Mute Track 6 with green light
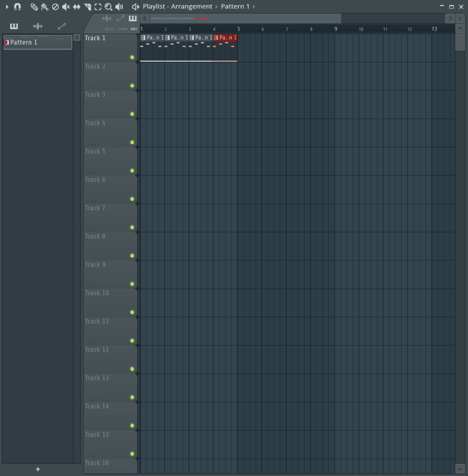This screenshot has width=468, height=476. pos(132,199)
